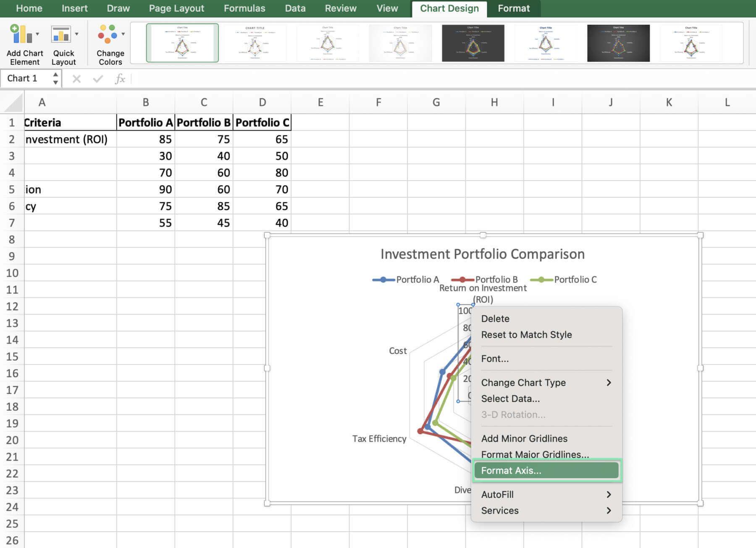Select the third chart style thumbnail
This screenshot has width=756, height=548.
pyautogui.click(x=328, y=43)
